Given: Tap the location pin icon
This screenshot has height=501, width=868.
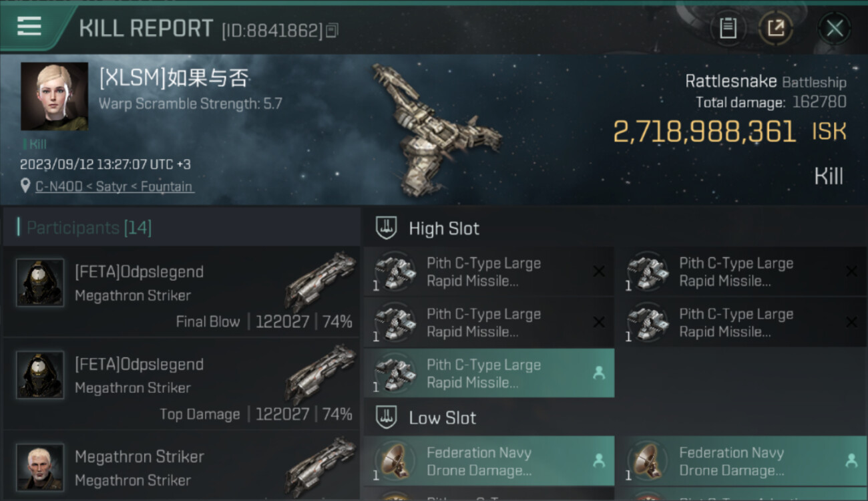Looking at the screenshot, I should pos(25,186).
